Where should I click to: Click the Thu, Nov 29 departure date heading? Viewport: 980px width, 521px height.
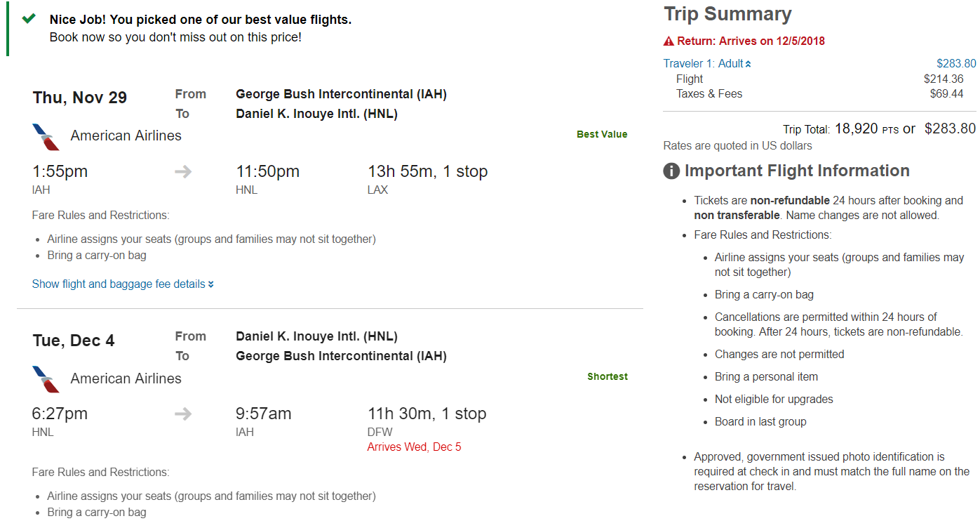(x=79, y=98)
